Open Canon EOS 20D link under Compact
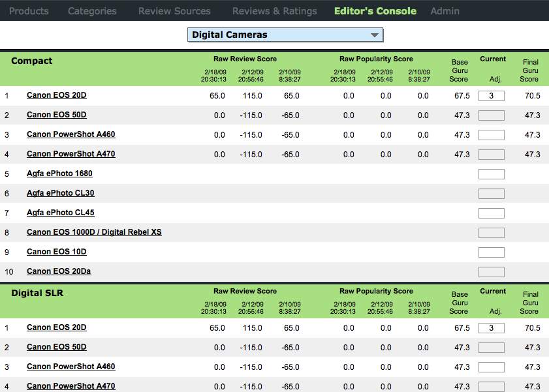Screen dimensions: 549x392 56,95
